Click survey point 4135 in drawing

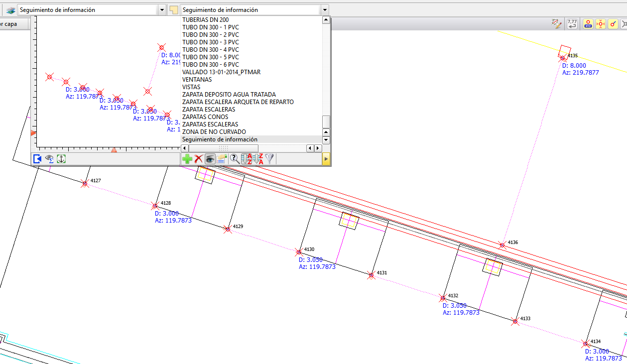coord(563,58)
